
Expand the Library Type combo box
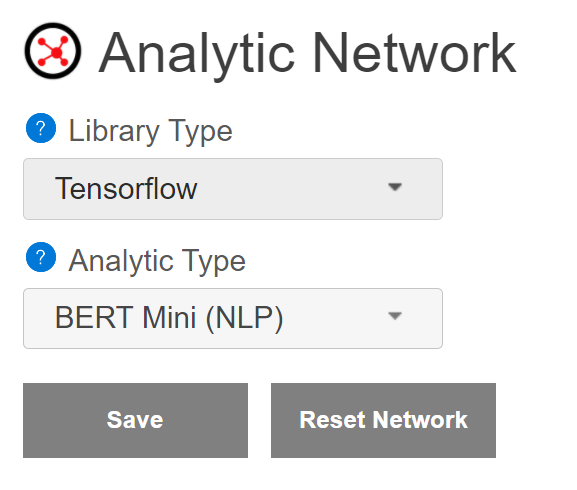pos(233,189)
